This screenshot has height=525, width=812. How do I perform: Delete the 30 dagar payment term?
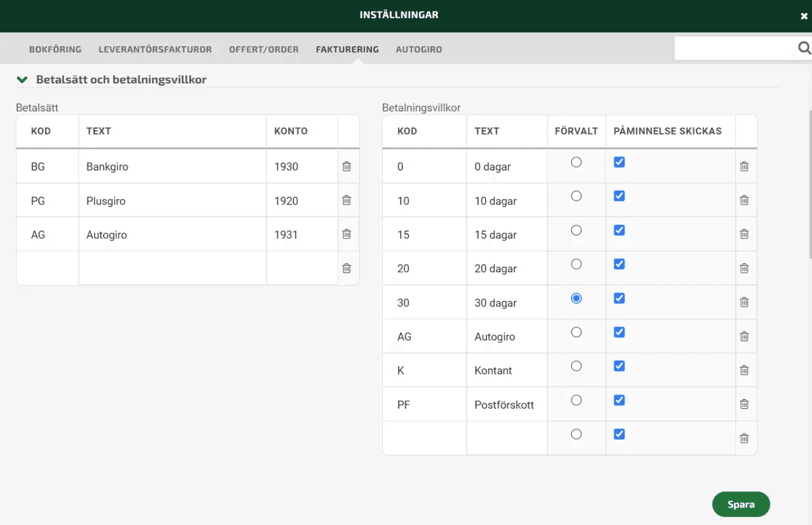coord(744,302)
